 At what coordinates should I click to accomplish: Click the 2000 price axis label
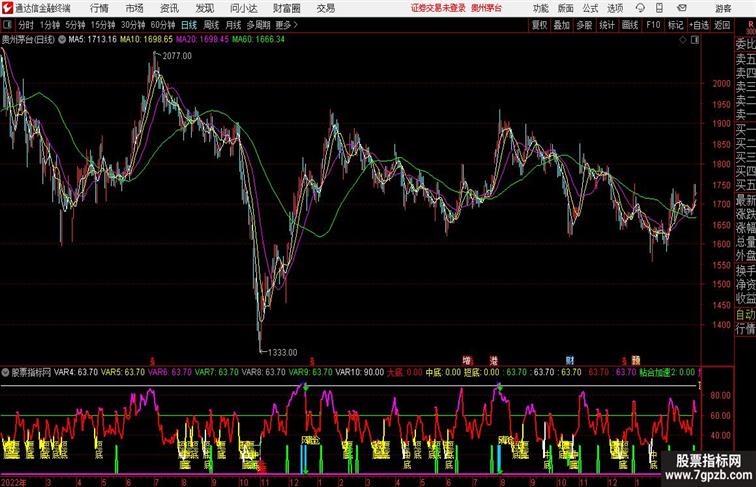[721, 83]
